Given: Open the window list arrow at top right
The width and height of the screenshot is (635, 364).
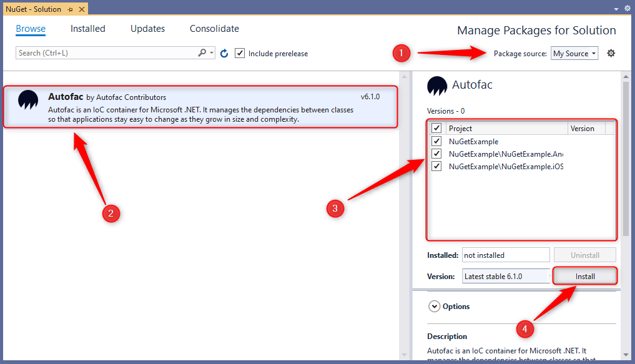Looking at the screenshot, I should click(x=617, y=9).
